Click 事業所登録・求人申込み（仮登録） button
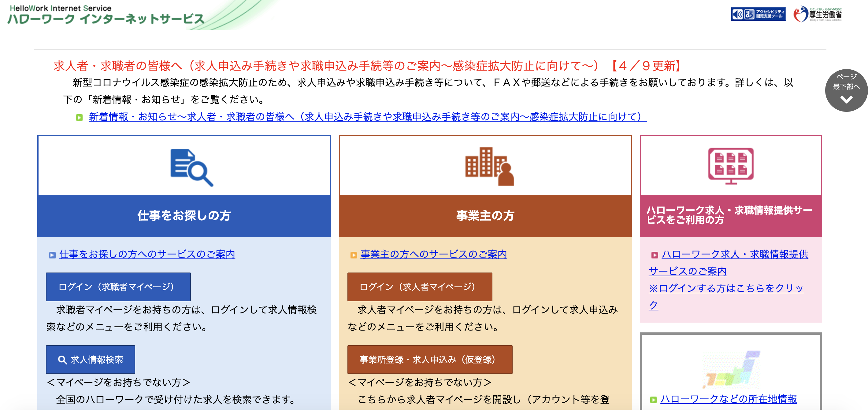Image resolution: width=868 pixels, height=410 pixels. [x=430, y=359]
